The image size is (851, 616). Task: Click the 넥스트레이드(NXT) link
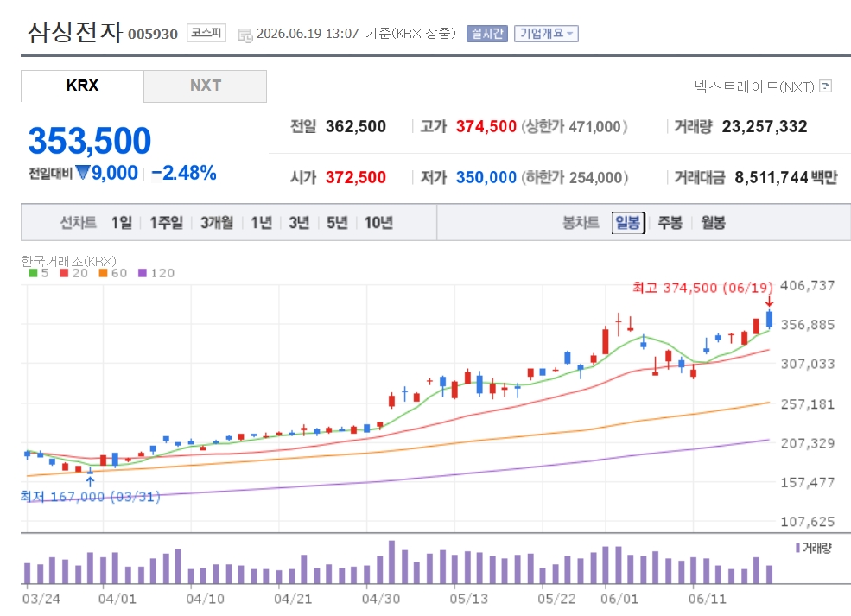point(754,86)
